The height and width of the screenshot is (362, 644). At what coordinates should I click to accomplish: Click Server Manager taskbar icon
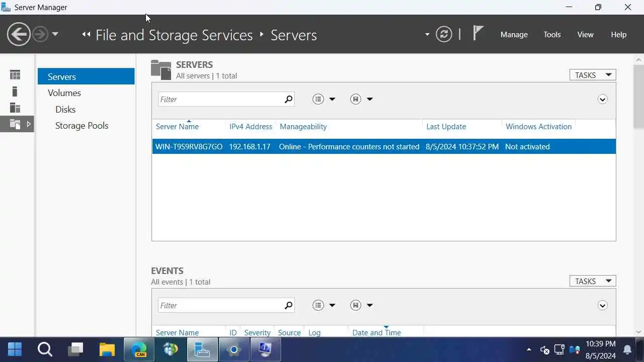tap(202, 349)
